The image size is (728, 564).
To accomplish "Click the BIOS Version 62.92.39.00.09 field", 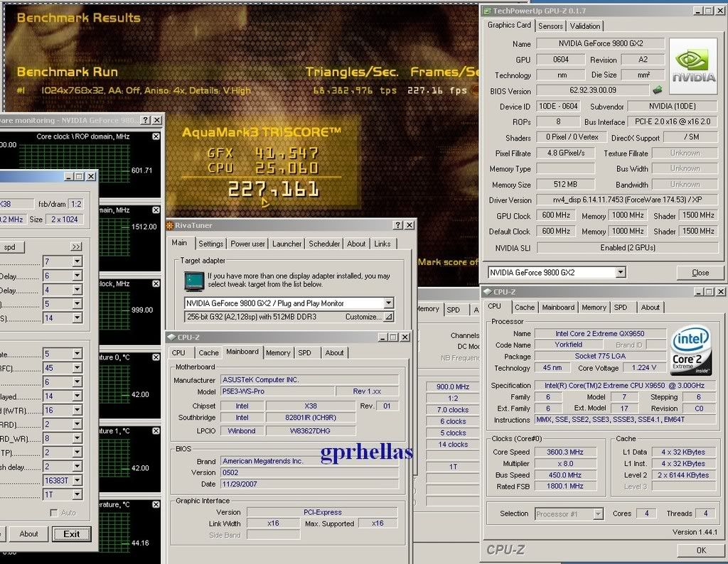I will (592, 90).
